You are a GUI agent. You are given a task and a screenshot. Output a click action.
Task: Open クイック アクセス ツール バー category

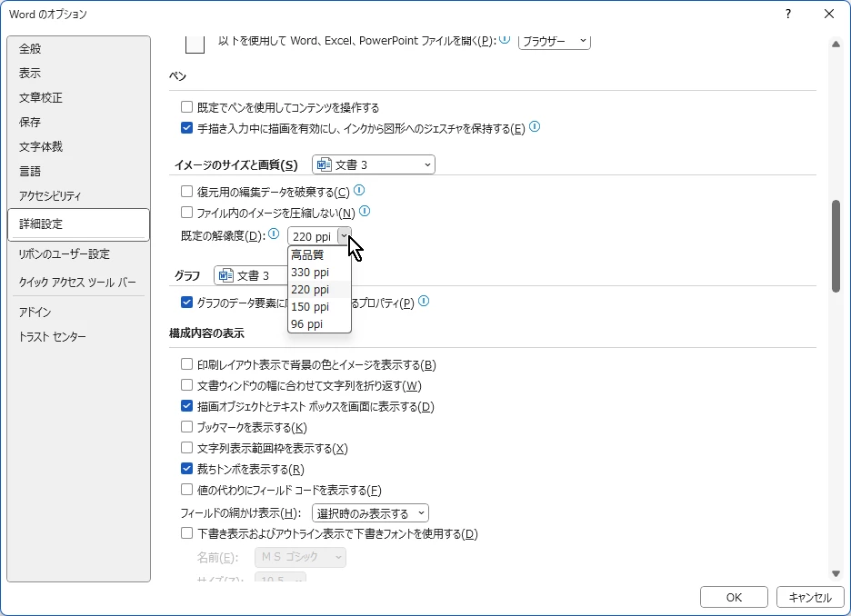[x=79, y=282]
